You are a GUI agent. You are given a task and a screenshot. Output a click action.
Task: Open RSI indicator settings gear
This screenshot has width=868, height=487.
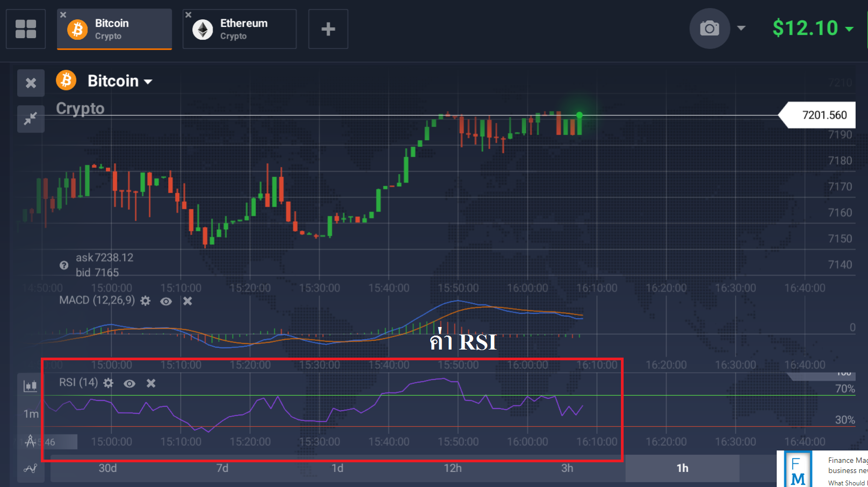tap(108, 383)
